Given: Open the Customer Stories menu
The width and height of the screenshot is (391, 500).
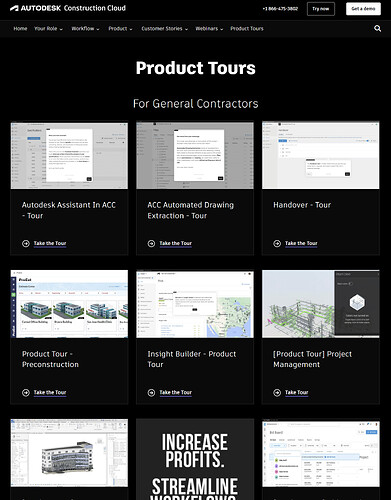Looking at the screenshot, I should point(165,29).
